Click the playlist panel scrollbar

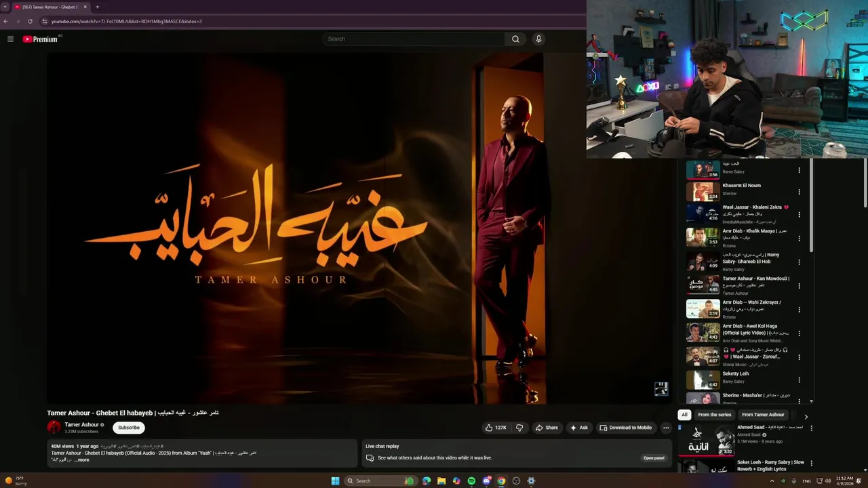tap(811, 207)
